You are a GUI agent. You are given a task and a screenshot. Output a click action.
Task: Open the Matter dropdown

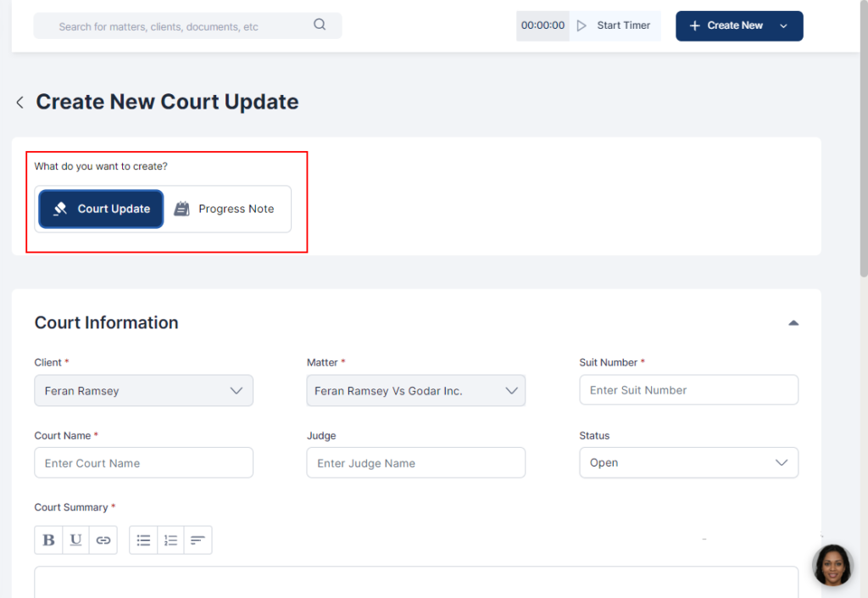(x=415, y=391)
